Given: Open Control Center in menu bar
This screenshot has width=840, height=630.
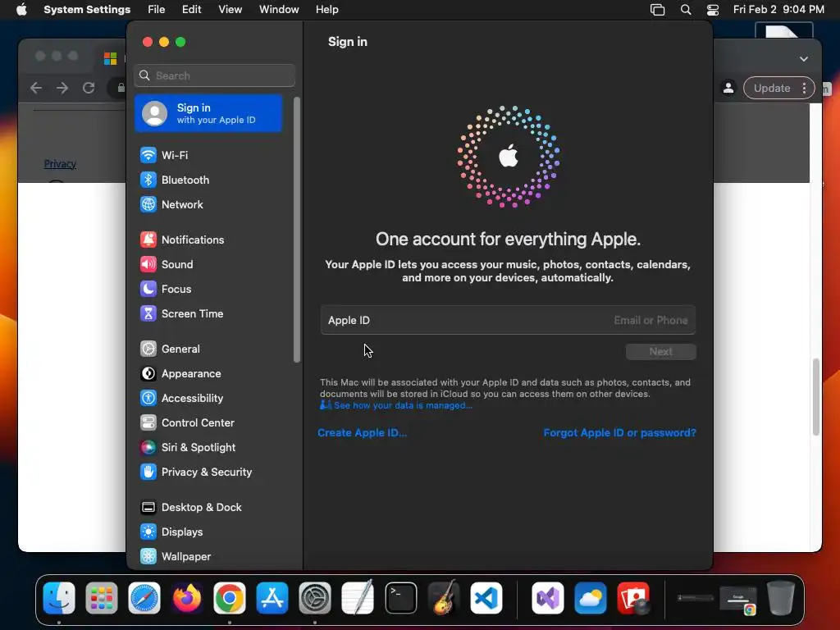Looking at the screenshot, I should point(713,10).
